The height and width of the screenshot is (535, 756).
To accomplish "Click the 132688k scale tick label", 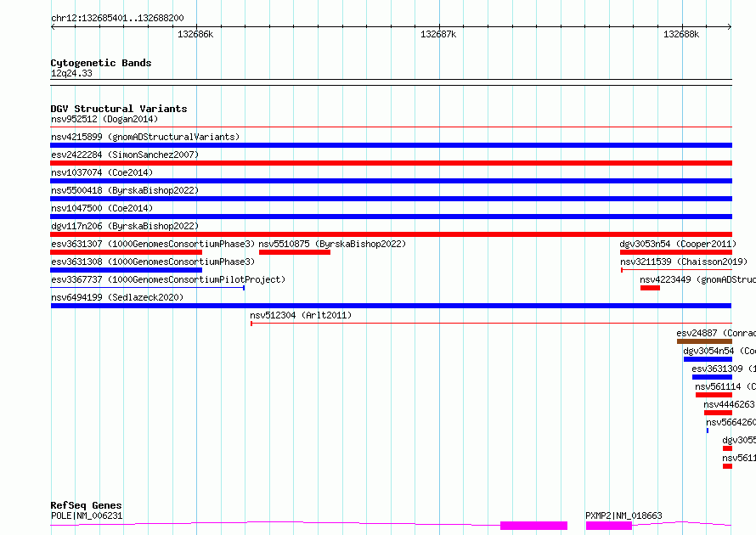I will (x=681, y=34).
